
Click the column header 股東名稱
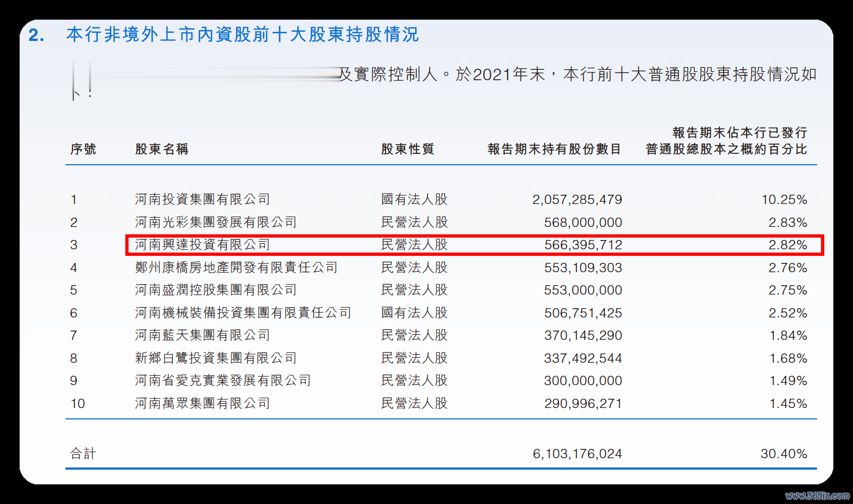point(162,149)
